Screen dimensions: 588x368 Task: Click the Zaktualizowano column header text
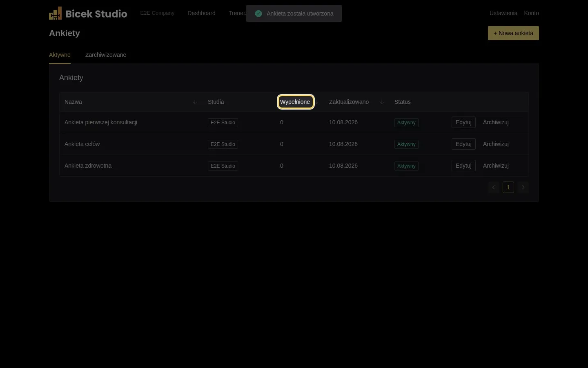pyautogui.click(x=349, y=102)
